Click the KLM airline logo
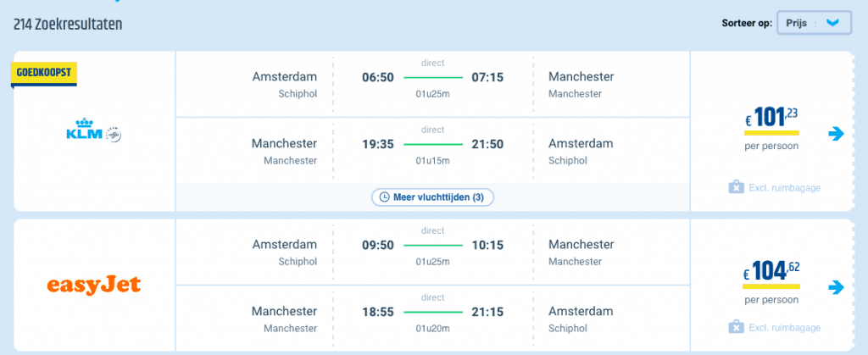Screen dimensions: 868x355 tap(93, 130)
